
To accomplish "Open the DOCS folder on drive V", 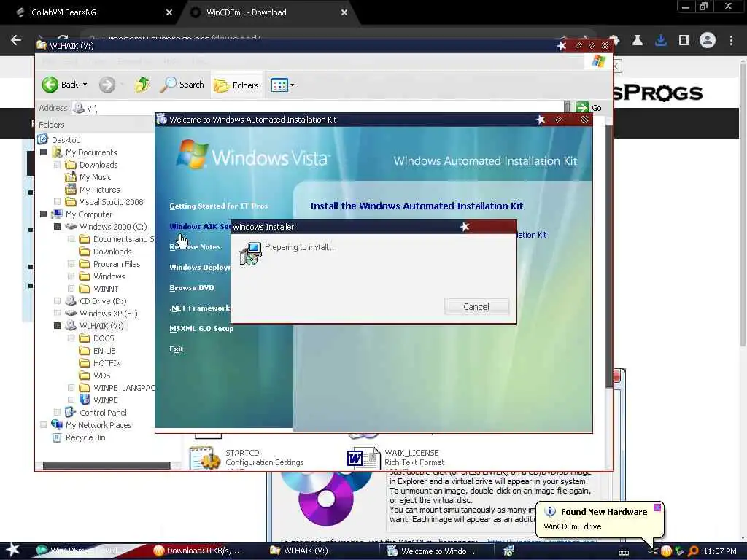I will click(x=104, y=338).
